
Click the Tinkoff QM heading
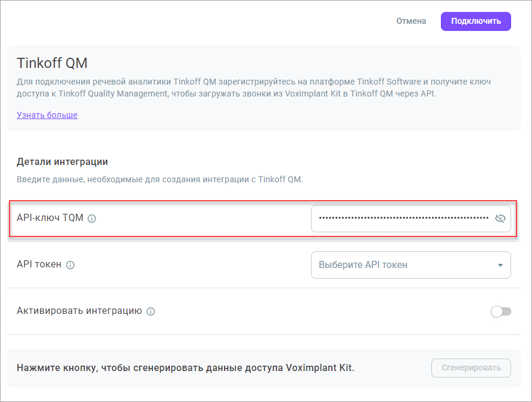tap(52, 63)
